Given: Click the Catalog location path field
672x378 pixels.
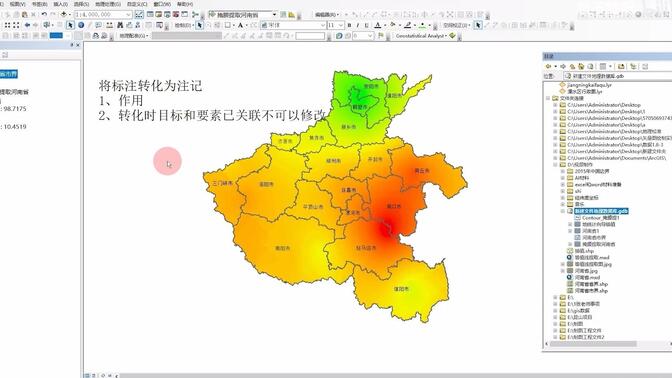Looking at the screenshot, I should [617, 76].
